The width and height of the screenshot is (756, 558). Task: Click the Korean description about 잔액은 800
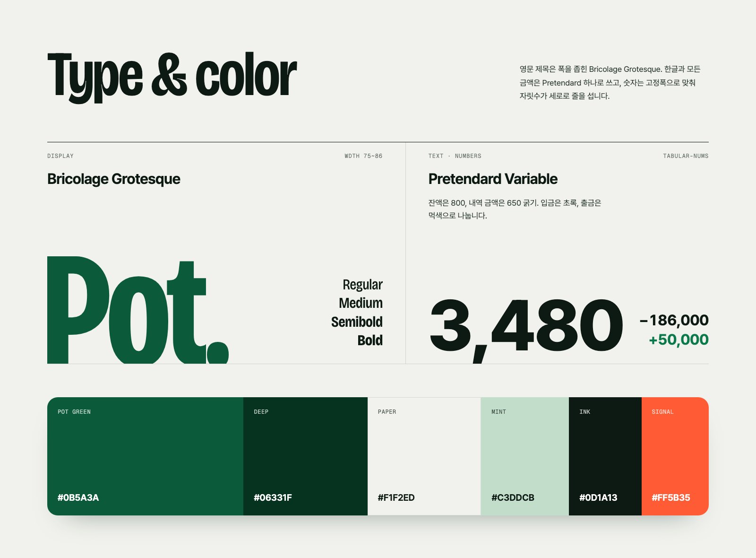[x=515, y=209]
